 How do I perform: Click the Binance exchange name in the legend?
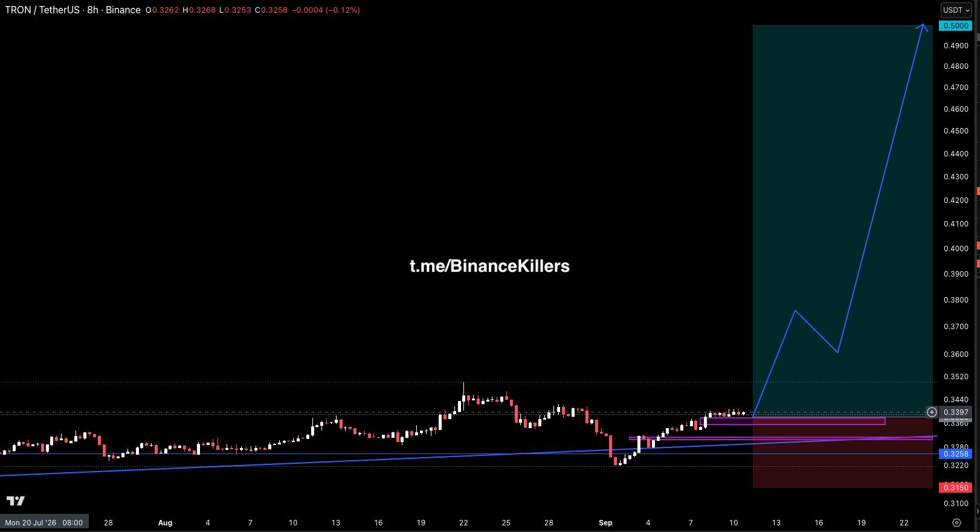(x=123, y=10)
